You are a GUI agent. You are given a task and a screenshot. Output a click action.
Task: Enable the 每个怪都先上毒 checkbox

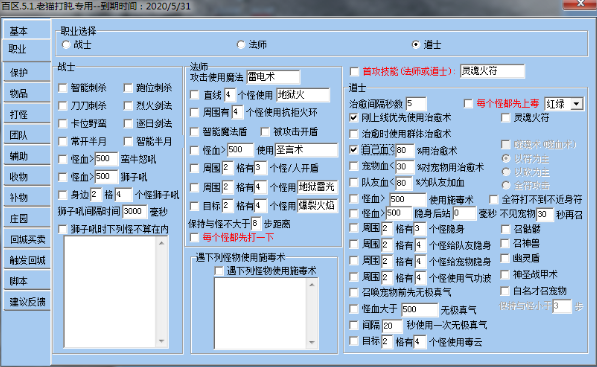[x=468, y=104]
